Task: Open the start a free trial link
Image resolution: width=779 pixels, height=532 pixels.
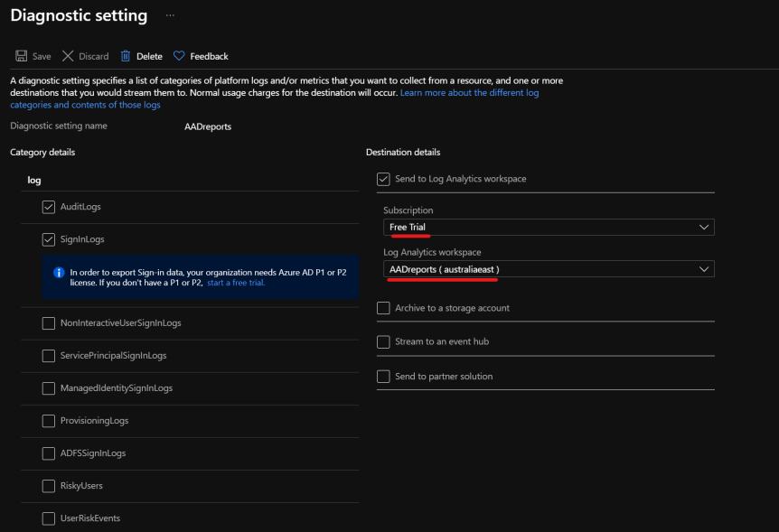Action: point(236,283)
